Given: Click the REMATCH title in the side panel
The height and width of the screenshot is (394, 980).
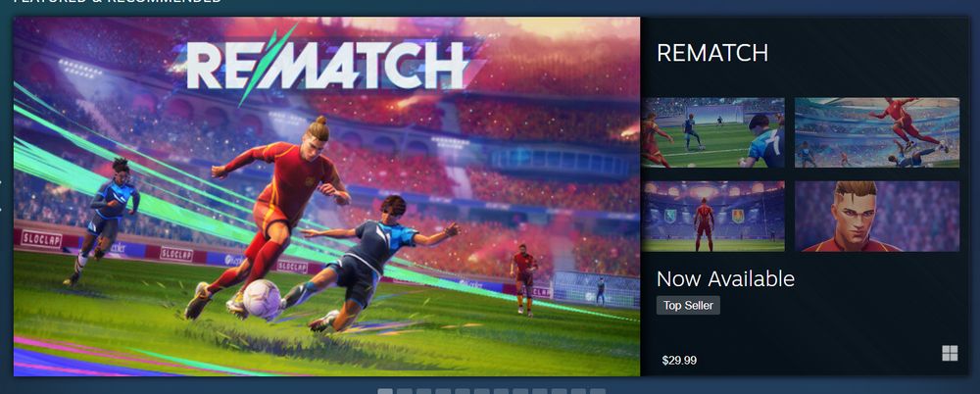Looking at the screenshot, I should pyautogui.click(x=712, y=53).
